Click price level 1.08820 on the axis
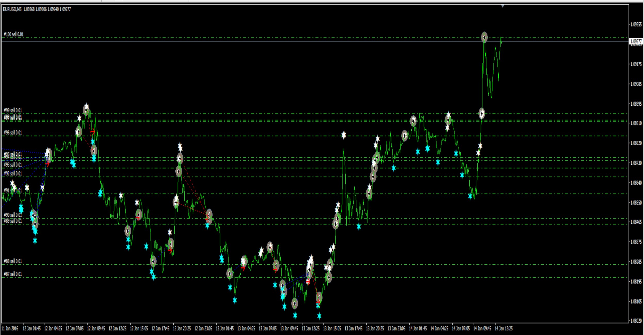Image resolution: width=644 pixels, height=335 pixels. tap(636, 143)
